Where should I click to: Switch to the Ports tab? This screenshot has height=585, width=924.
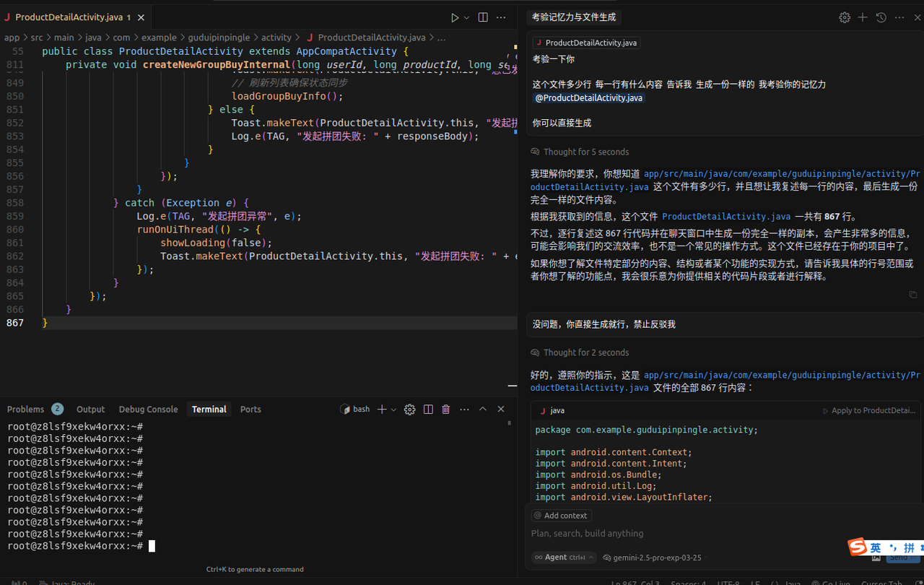[x=250, y=409]
